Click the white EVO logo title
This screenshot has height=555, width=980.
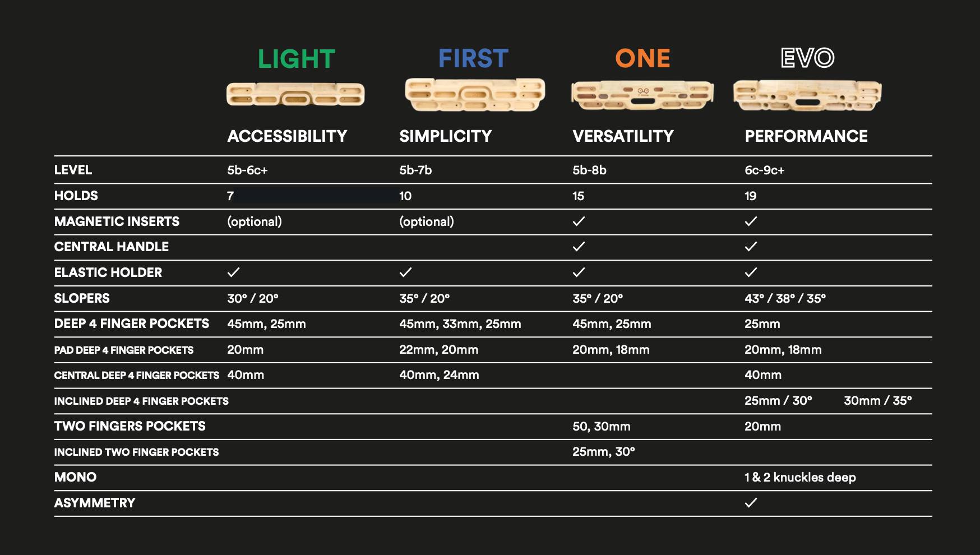point(807,58)
